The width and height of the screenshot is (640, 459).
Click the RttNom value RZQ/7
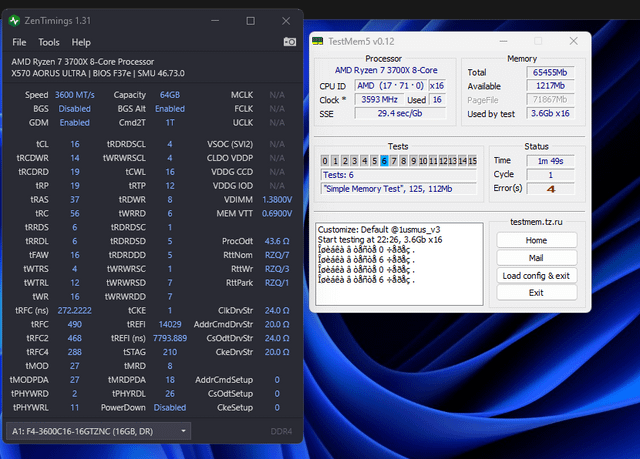[277, 255]
